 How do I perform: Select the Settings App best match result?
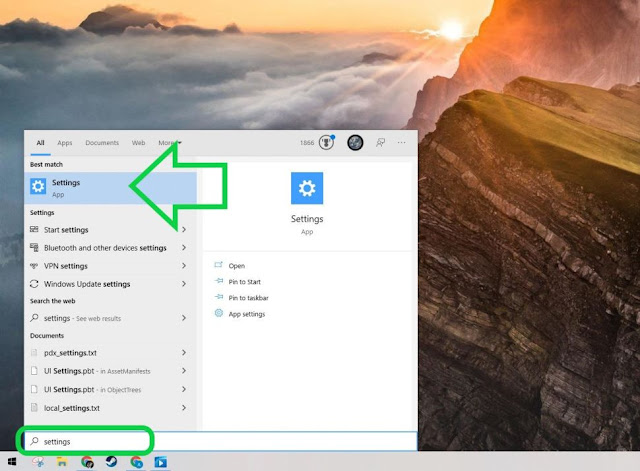point(110,188)
